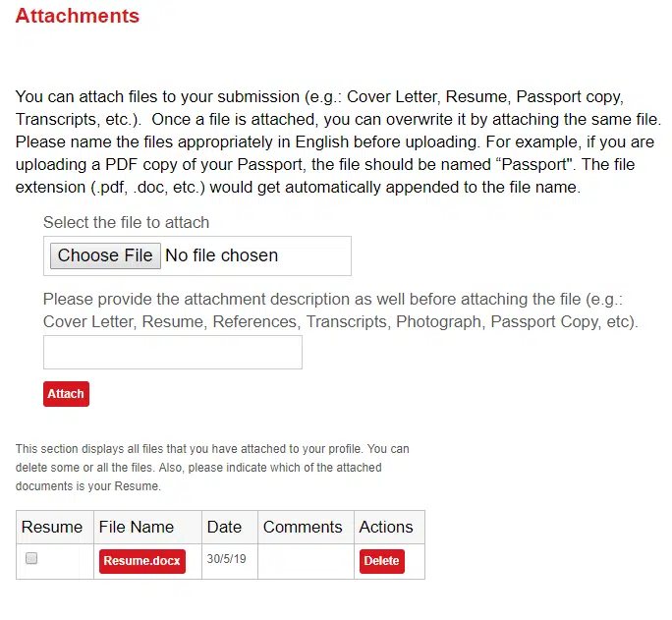Delete the Resume.docx attachment
Image resolution: width=672 pixels, height=620 pixels.
382,561
